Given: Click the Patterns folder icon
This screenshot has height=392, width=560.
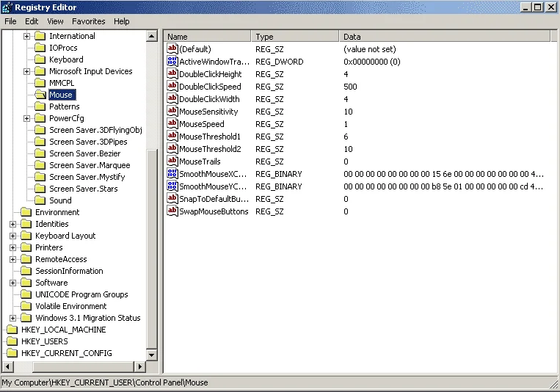Looking at the screenshot, I should tap(40, 106).
